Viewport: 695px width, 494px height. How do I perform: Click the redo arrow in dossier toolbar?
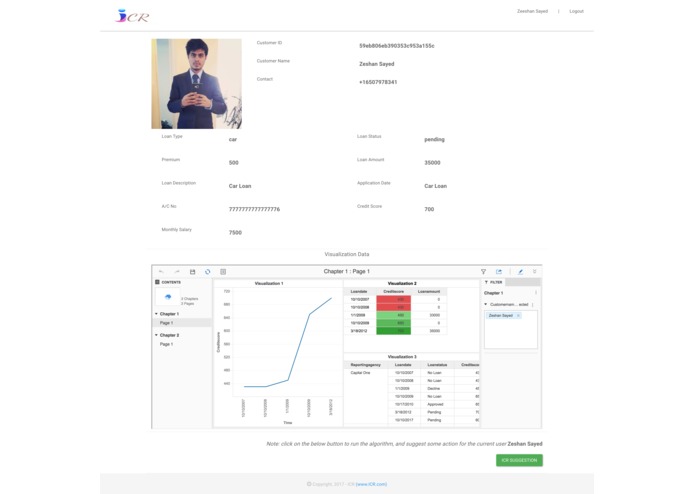click(x=177, y=272)
